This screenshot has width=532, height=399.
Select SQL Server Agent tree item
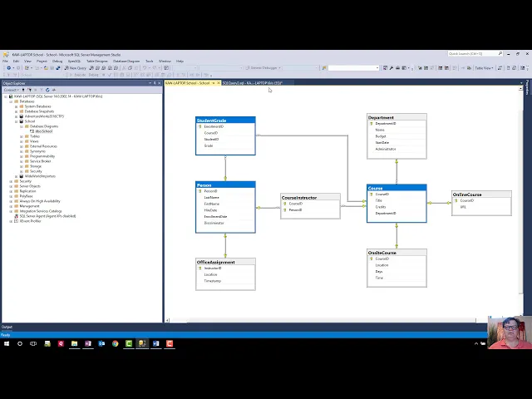[x=47, y=216]
